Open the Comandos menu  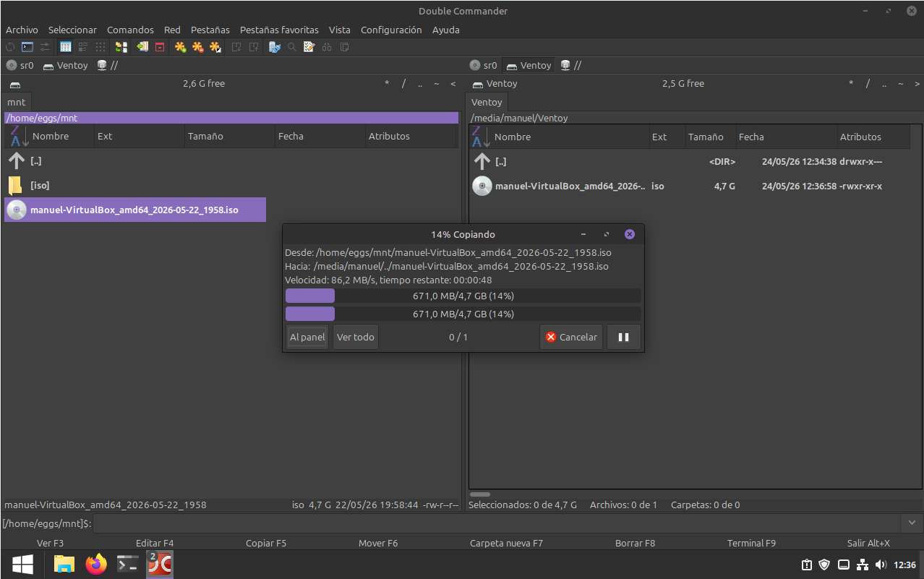tap(130, 30)
